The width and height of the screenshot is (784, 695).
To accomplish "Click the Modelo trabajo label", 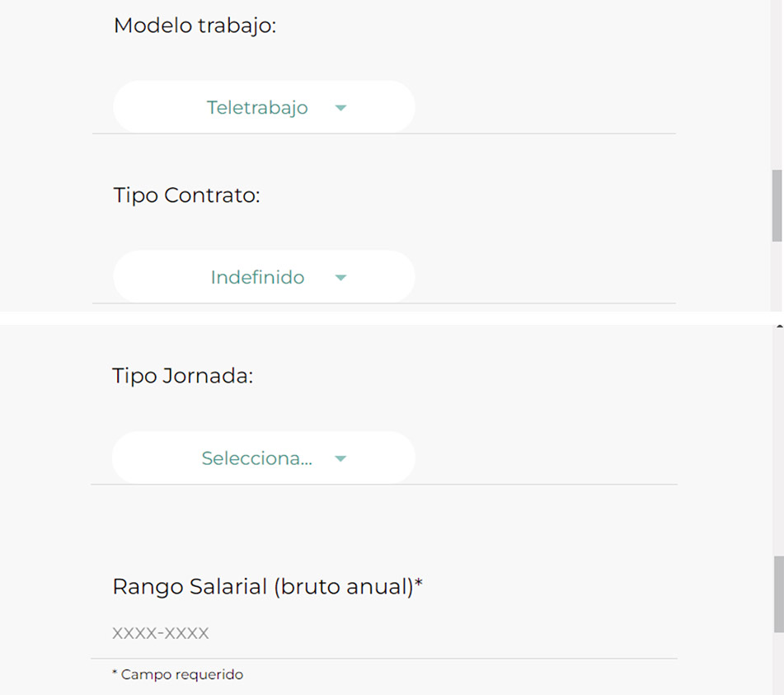I will (195, 26).
